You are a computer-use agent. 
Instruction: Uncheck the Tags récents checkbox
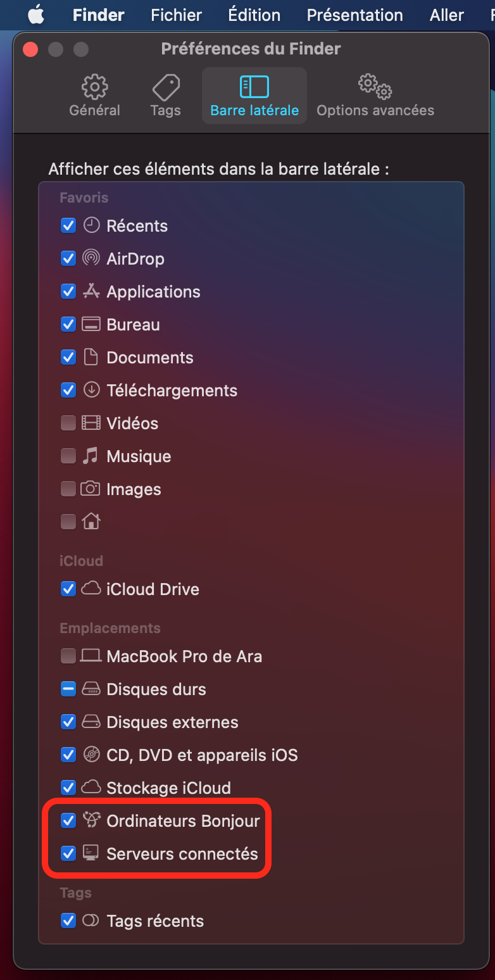pyautogui.click(x=68, y=920)
